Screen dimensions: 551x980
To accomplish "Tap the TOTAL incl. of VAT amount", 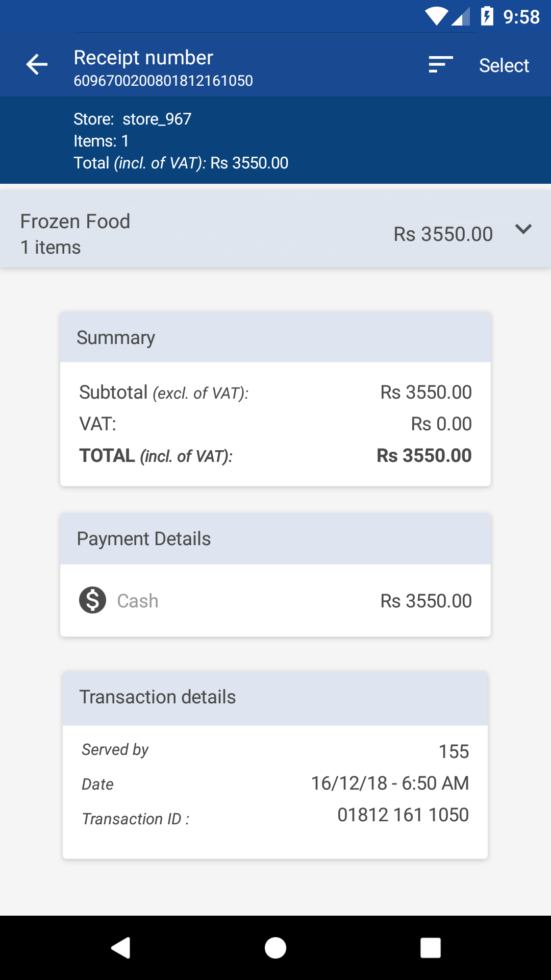I will pos(424,456).
